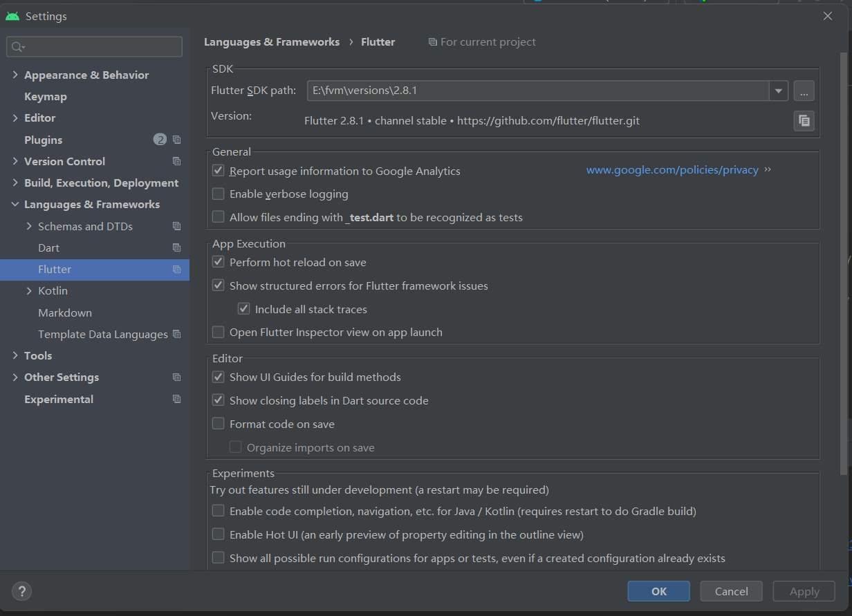
Task: Click project-level icon next to Dart
Action: pos(176,248)
